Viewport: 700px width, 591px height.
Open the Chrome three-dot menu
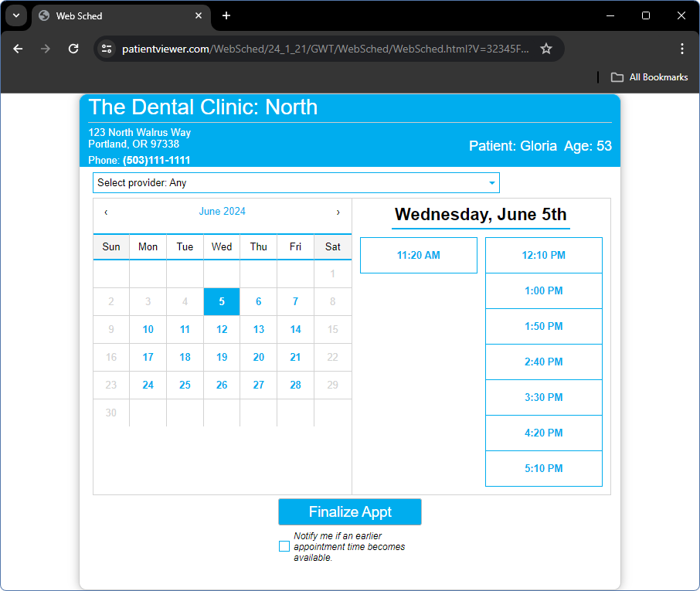pos(681,49)
